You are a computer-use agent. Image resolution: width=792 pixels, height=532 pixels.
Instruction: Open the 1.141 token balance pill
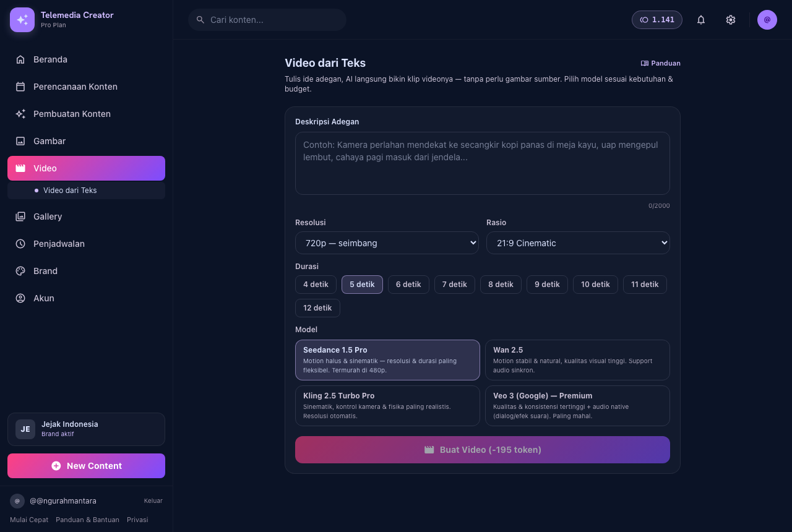click(657, 20)
